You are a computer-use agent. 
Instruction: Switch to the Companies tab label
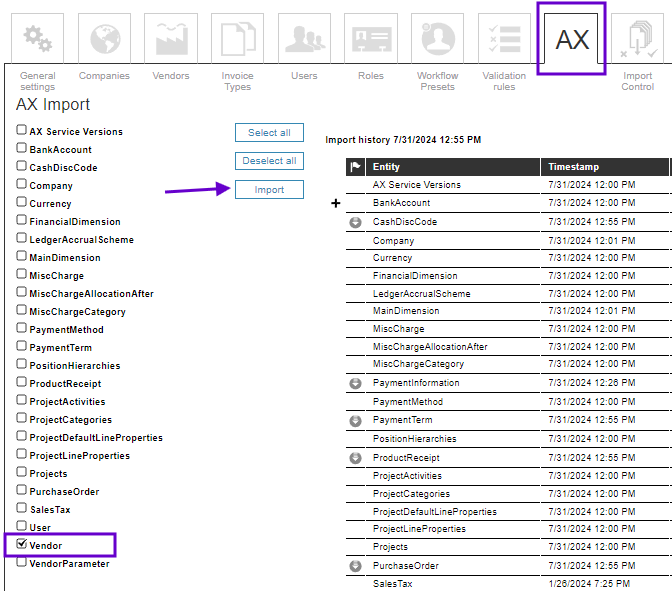[104, 76]
